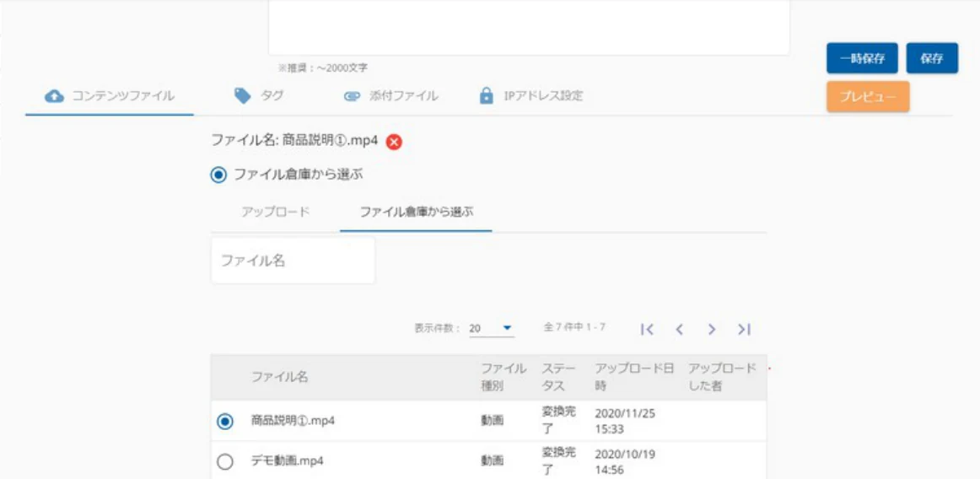Image resolution: width=980 pixels, height=479 pixels.
Task: Switch to the タグ tab
Action: pos(259,95)
